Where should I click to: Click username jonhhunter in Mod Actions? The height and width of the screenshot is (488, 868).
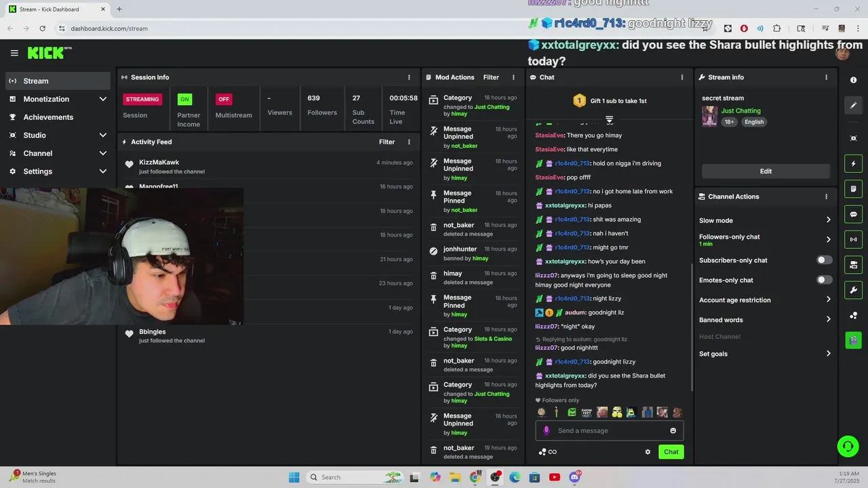[x=460, y=249]
